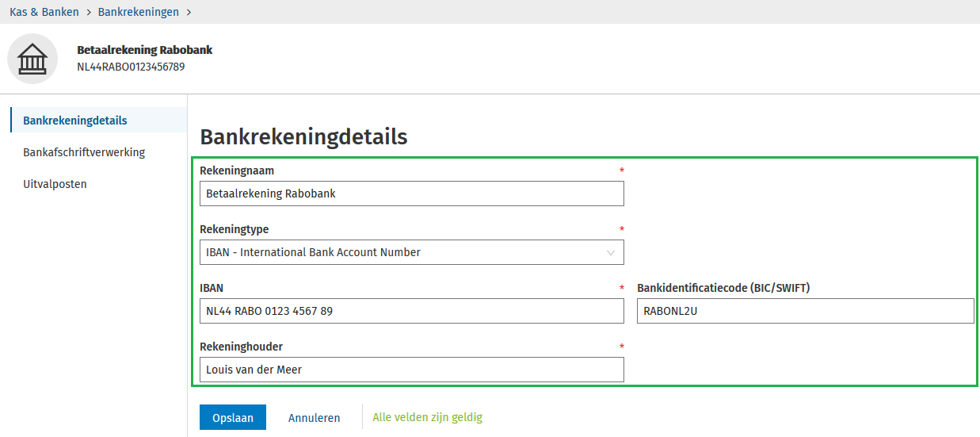The image size is (980, 437).
Task: Select the BIC/SWIFT code input
Action: coord(805,311)
